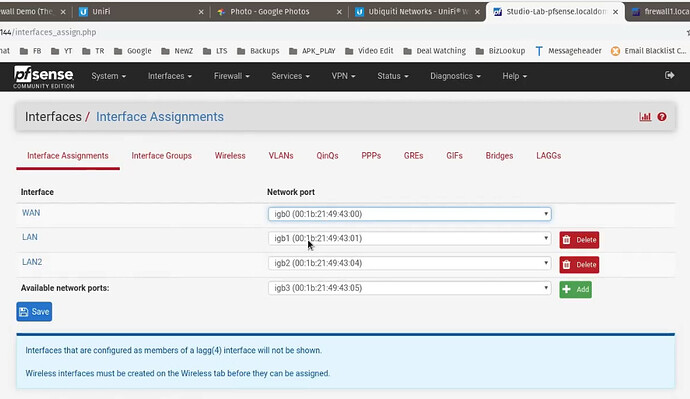The image size is (690, 399).
Task: Open the WAN interface link
Action: coord(31,213)
